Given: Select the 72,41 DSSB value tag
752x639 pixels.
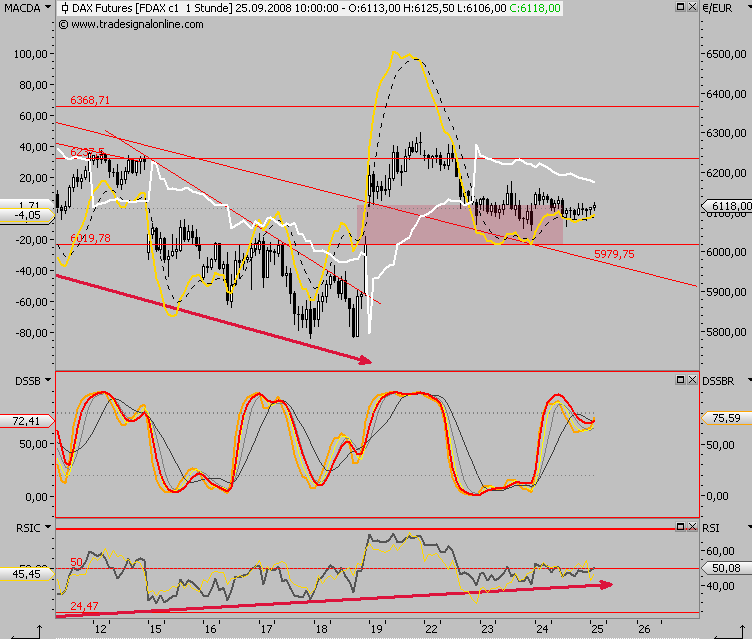Looking at the screenshot, I should pyautogui.click(x=26, y=421).
